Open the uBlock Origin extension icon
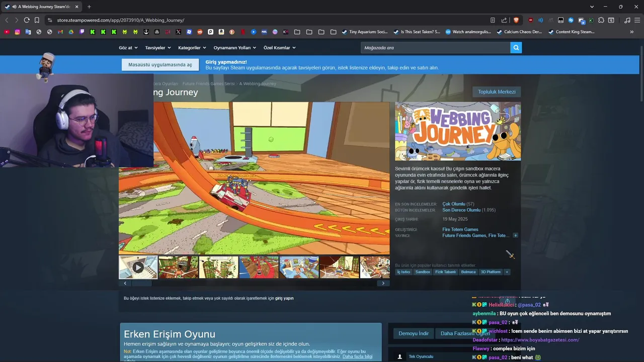The image size is (644, 362). 530,20
